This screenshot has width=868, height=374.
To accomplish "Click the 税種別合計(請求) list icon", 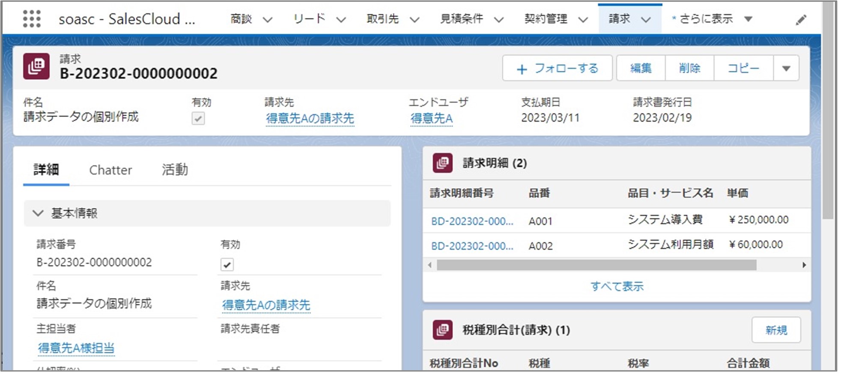I will tap(442, 329).
